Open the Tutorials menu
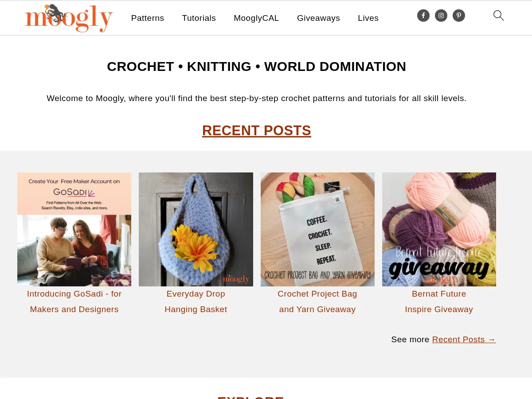Viewport: 532px width, 399px height. [x=199, y=18]
